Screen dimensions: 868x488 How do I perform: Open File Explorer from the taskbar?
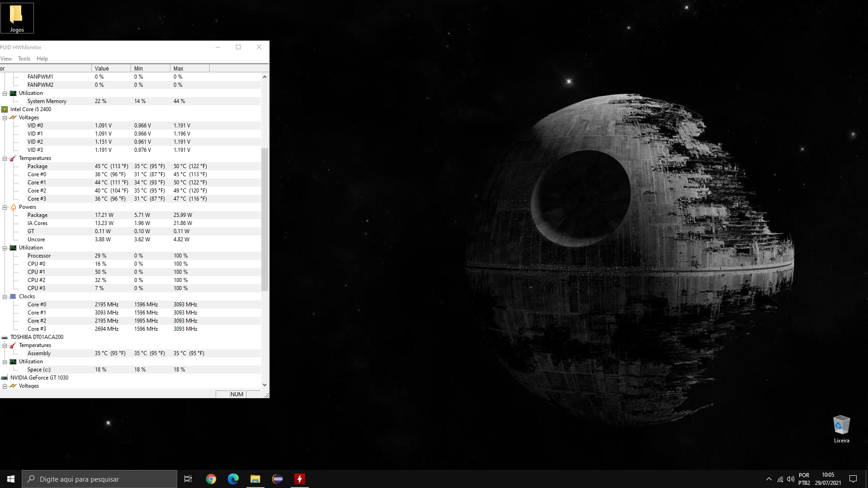click(255, 479)
